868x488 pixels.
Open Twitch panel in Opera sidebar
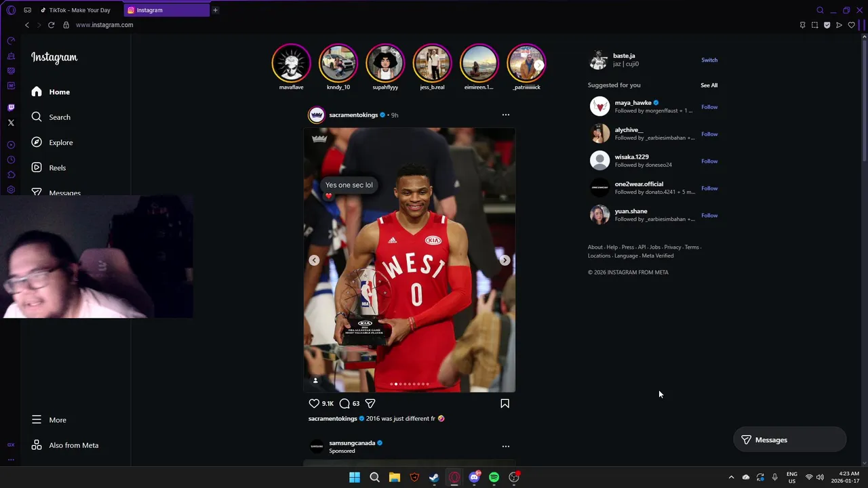[11, 108]
